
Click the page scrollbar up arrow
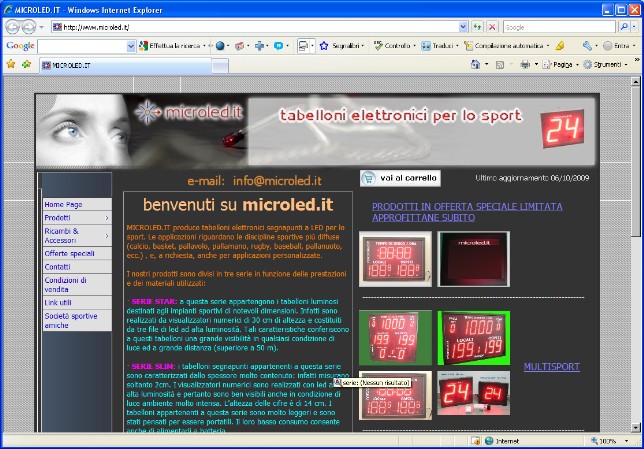[635, 81]
